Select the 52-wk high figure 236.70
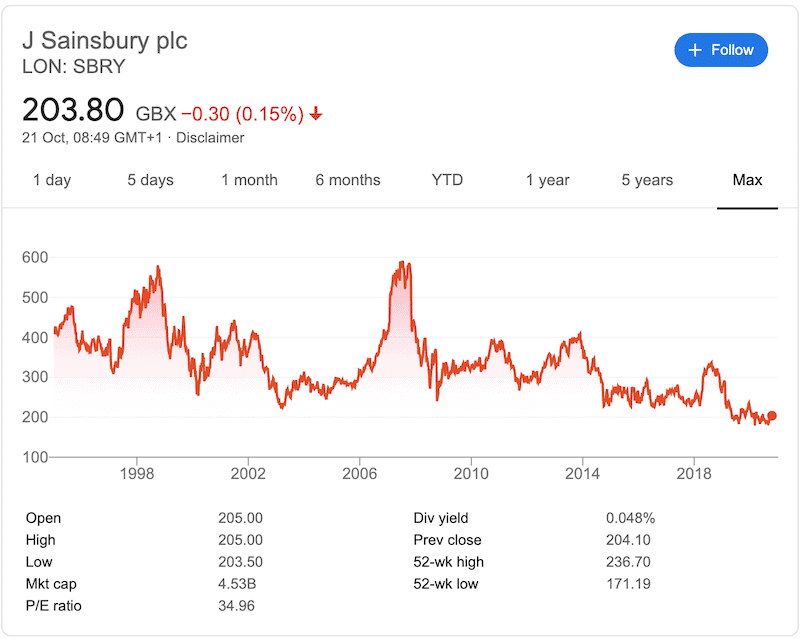Screen dimensions: 800x640 point(630,561)
